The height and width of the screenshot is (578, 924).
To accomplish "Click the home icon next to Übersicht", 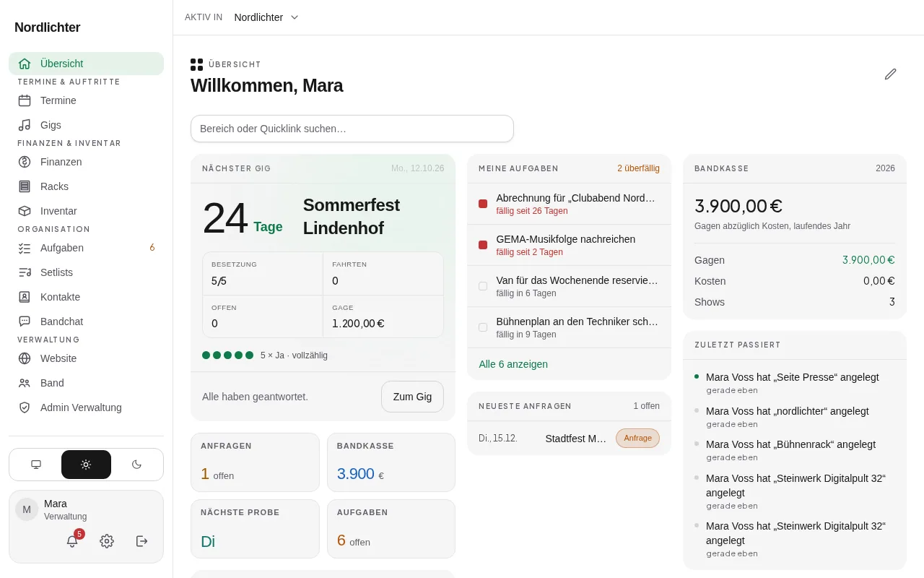I will pos(25,64).
